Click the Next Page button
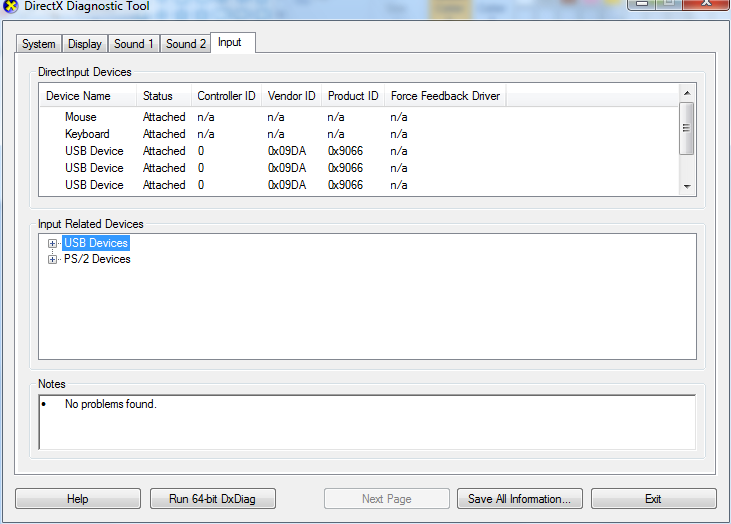 point(387,499)
